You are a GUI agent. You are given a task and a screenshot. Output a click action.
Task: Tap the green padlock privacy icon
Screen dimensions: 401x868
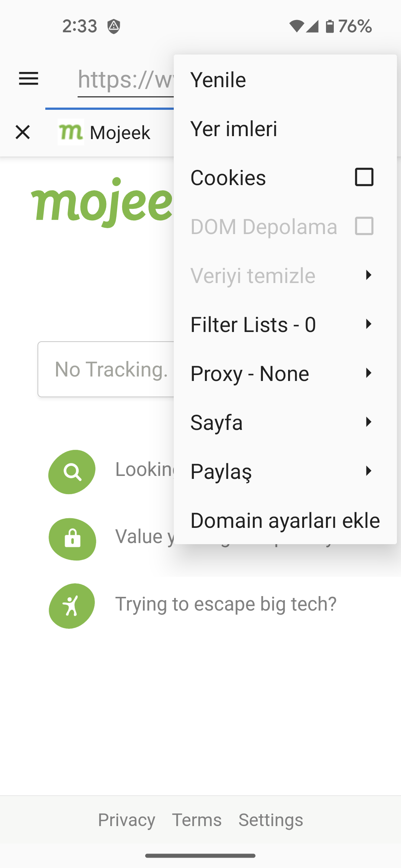[72, 539]
